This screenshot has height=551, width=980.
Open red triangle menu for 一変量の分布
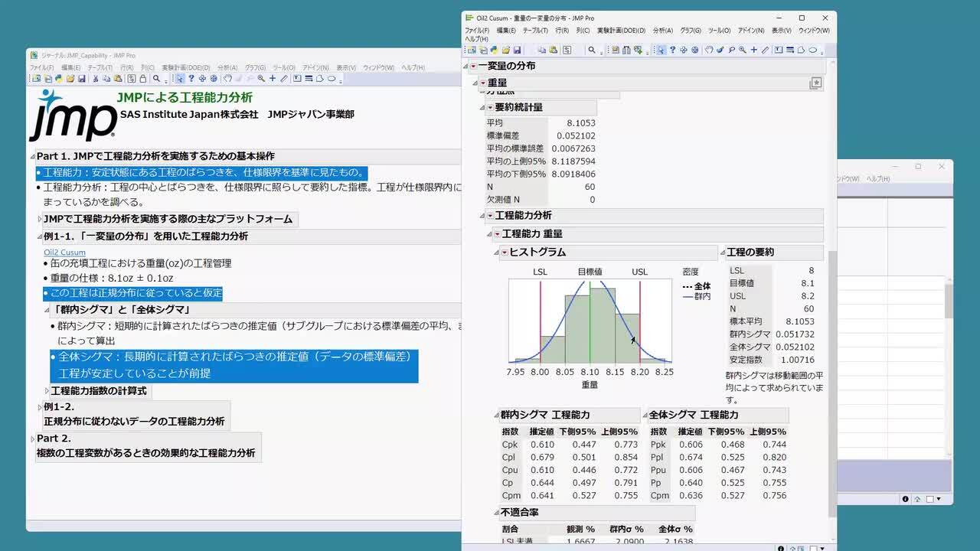tap(472, 67)
